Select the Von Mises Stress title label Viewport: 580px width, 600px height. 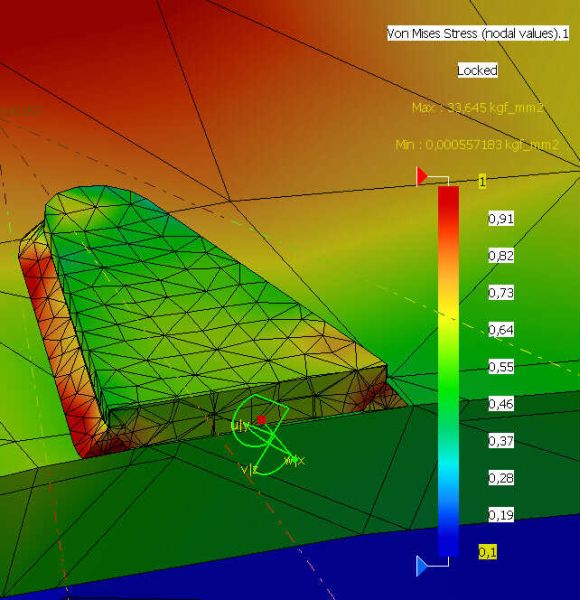coord(477,33)
